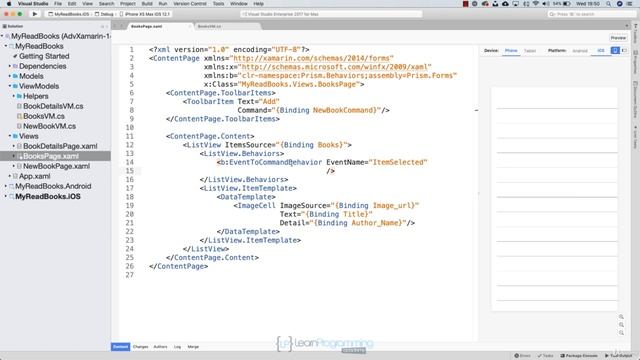This screenshot has width=640, height=360.
Task: Choose Android platform in previewer
Action: pyautogui.click(x=580, y=51)
